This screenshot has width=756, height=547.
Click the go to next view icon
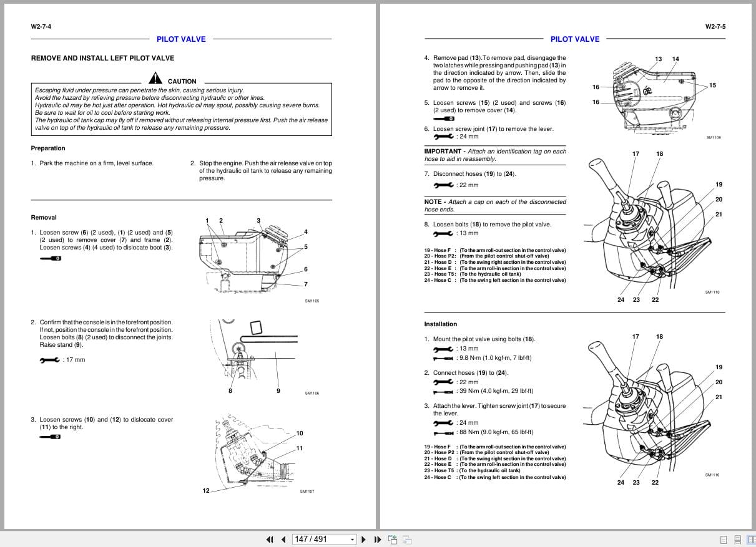407,540
